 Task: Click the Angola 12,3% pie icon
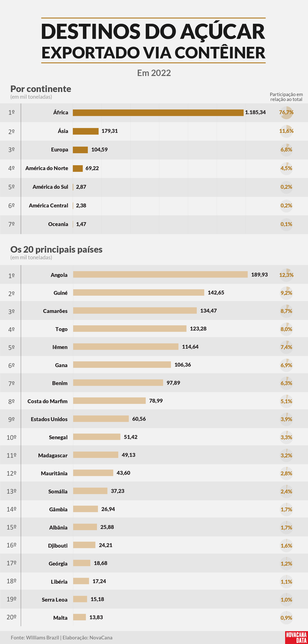[x=287, y=275]
